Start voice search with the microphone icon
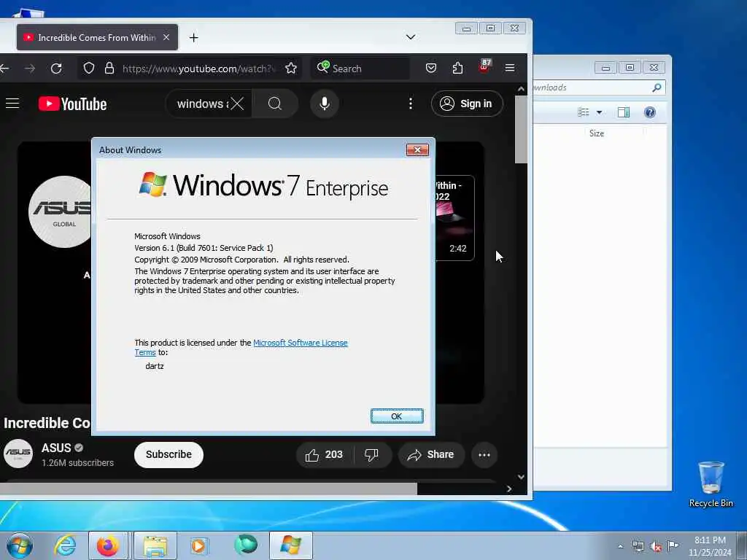This screenshot has width=747, height=560. [325, 104]
